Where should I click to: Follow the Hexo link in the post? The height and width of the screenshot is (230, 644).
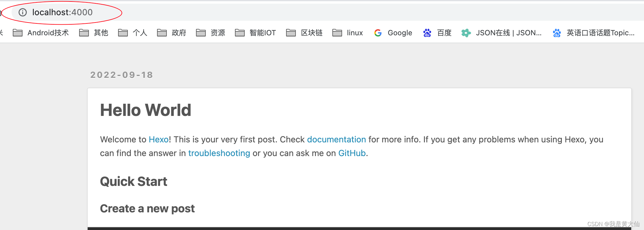[x=159, y=139]
